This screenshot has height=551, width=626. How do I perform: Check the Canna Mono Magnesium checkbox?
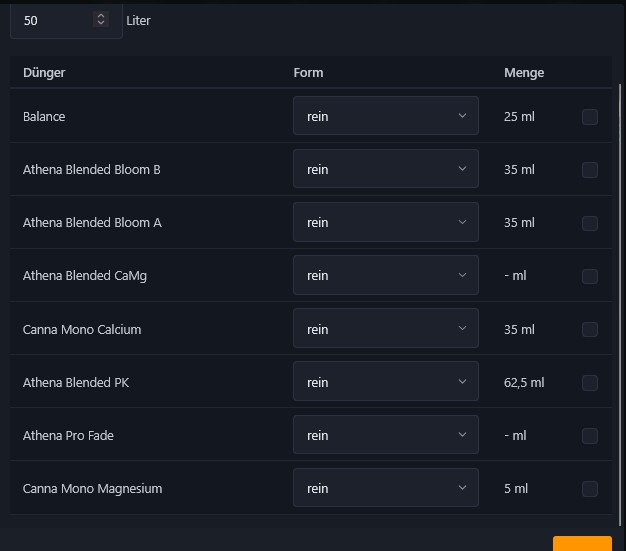coord(590,489)
